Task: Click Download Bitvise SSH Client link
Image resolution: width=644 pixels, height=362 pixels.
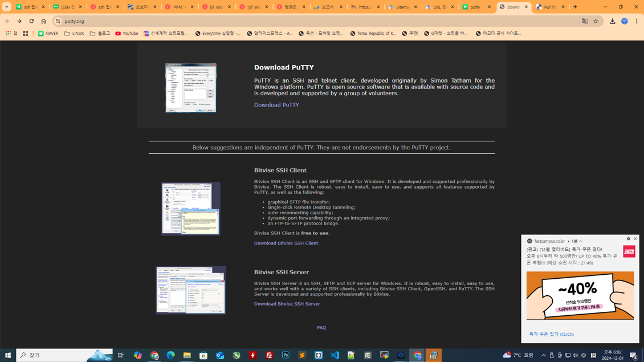Action: click(286, 243)
